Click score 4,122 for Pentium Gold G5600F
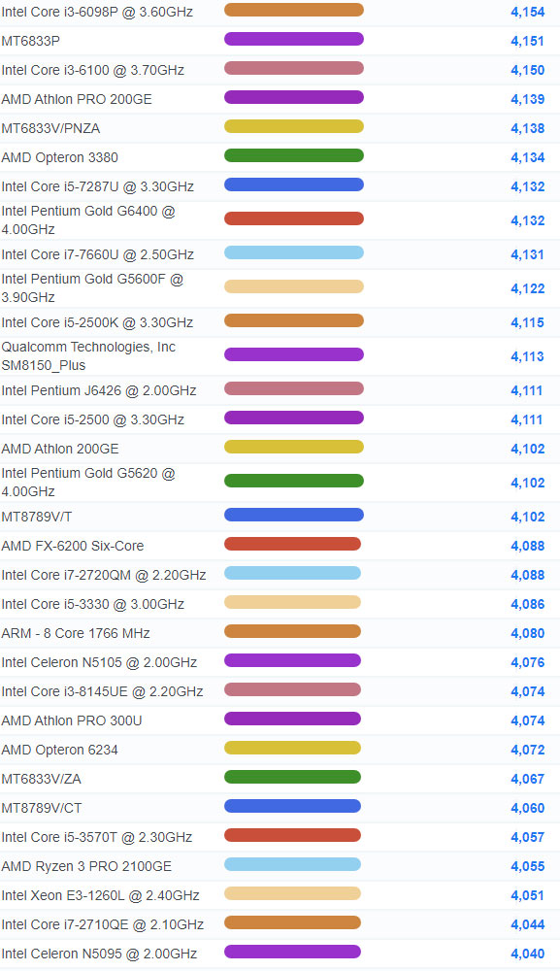The width and height of the screenshot is (560, 971). coord(528,288)
